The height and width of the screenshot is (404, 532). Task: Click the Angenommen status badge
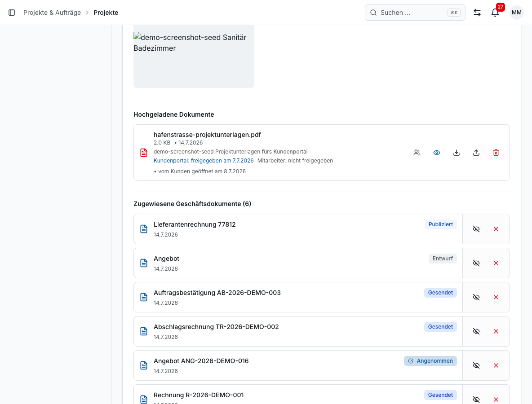pyautogui.click(x=430, y=361)
